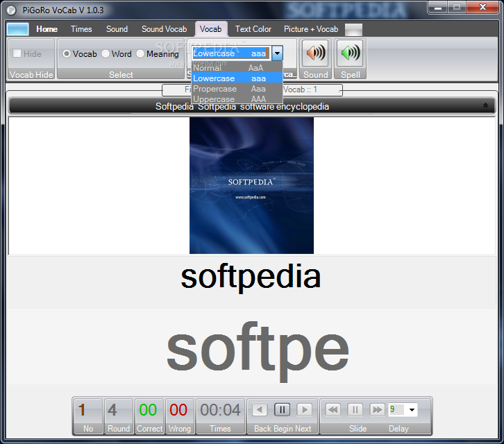Select the Vocab radio button
The width and height of the screenshot is (504, 444).
tap(67, 53)
